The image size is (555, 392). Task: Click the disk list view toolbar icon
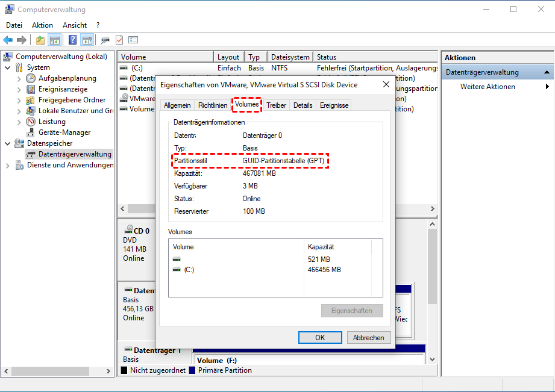tap(133, 40)
